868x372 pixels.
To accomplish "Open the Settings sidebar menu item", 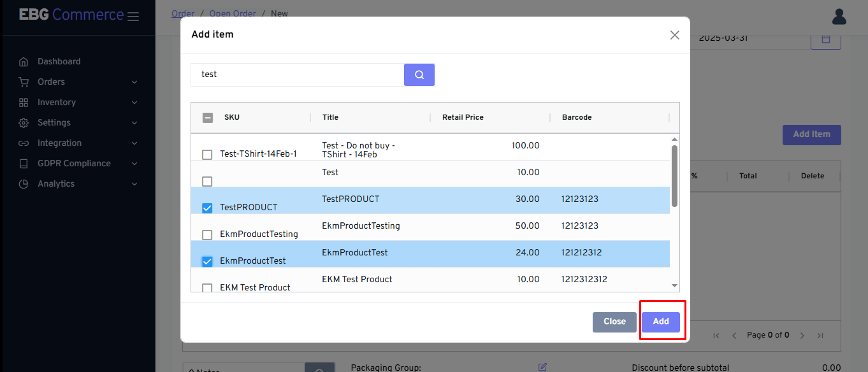I will pos(54,122).
